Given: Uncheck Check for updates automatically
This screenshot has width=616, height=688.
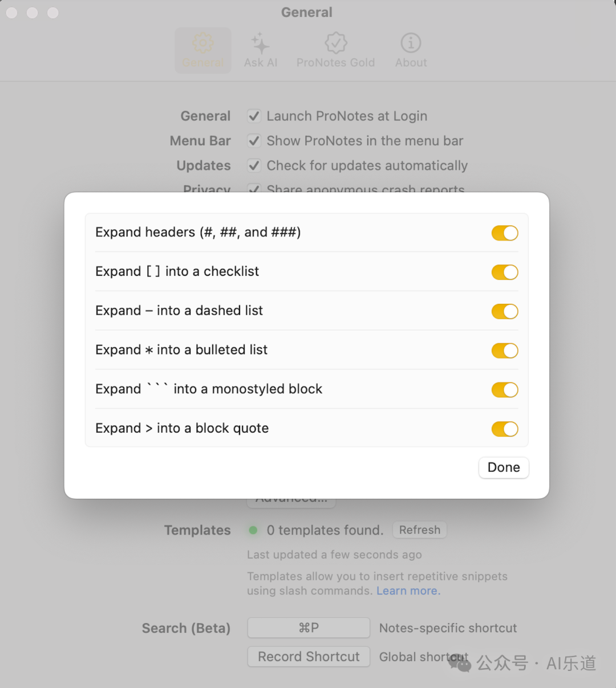Looking at the screenshot, I should pos(254,166).
